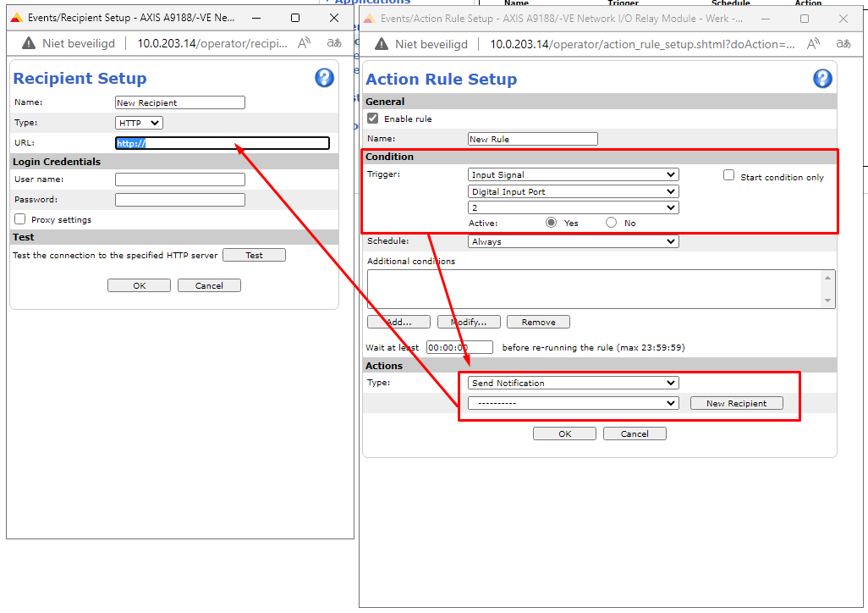868x613 pixels.
Task: Click the read aloud icon in Recipient Setup window
Action: [304, 43]
